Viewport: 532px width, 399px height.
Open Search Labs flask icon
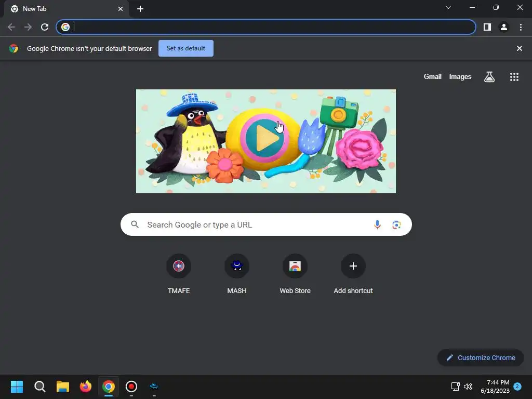(x=489, y=77)
